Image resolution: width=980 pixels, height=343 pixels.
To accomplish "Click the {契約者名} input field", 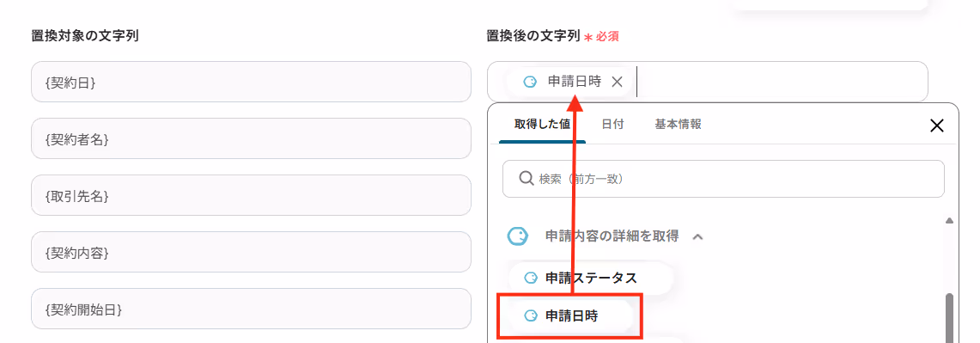I will tap(251, 139).
